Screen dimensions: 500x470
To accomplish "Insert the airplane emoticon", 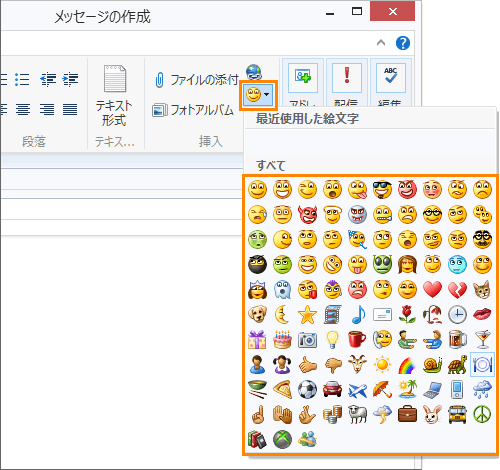I will 357,390.
